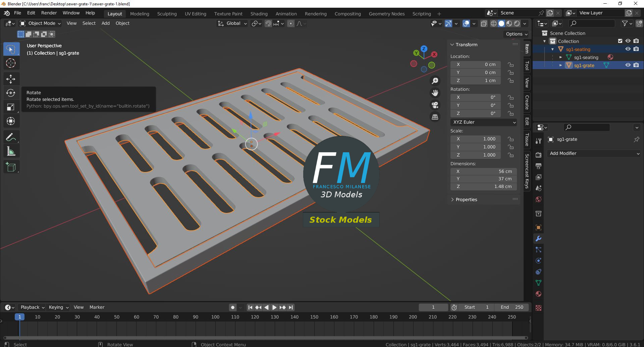Select the Annotate pencil tool
644x347 pixels.
11,137
